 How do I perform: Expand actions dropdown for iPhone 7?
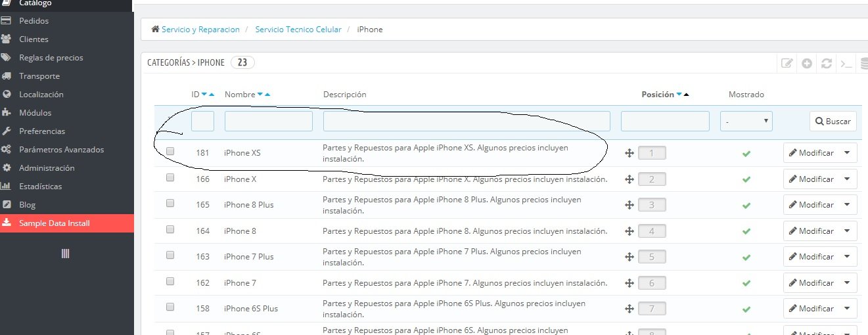[847, 283]
